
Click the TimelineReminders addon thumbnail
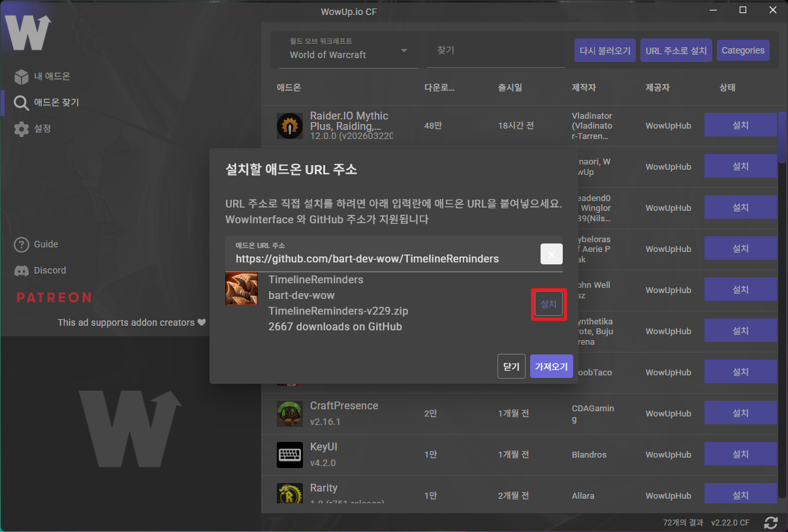[241, 289]
